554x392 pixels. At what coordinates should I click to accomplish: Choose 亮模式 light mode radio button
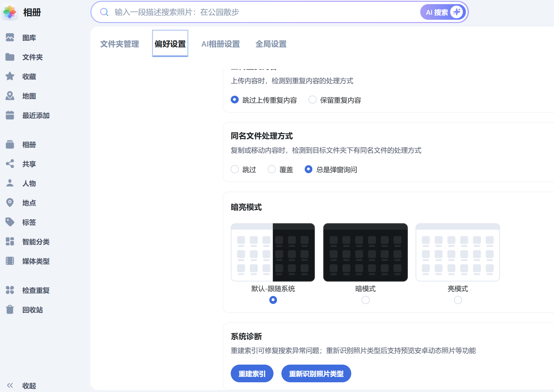point(458,300)
